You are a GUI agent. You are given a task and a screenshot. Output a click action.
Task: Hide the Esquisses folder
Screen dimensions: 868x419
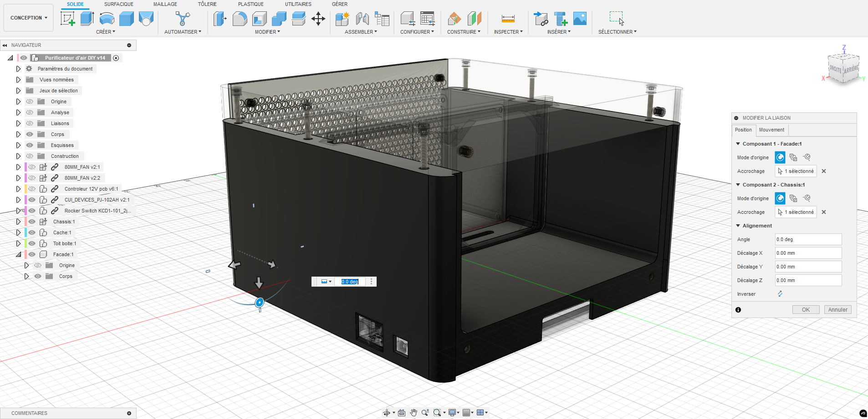(30, 145)
